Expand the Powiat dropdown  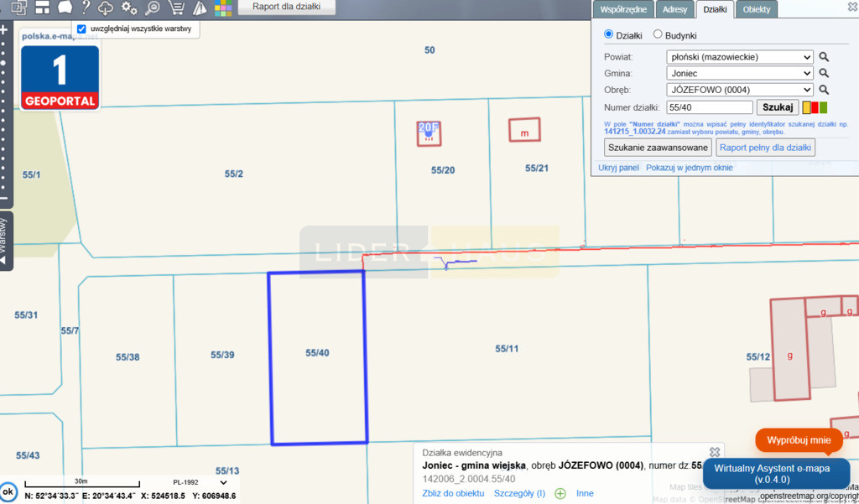(740, 57)
